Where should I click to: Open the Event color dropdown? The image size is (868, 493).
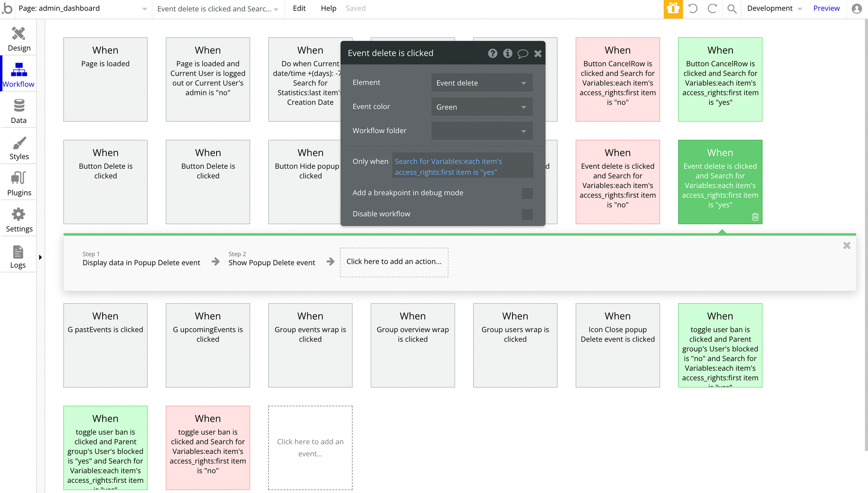tap(482, 107)
